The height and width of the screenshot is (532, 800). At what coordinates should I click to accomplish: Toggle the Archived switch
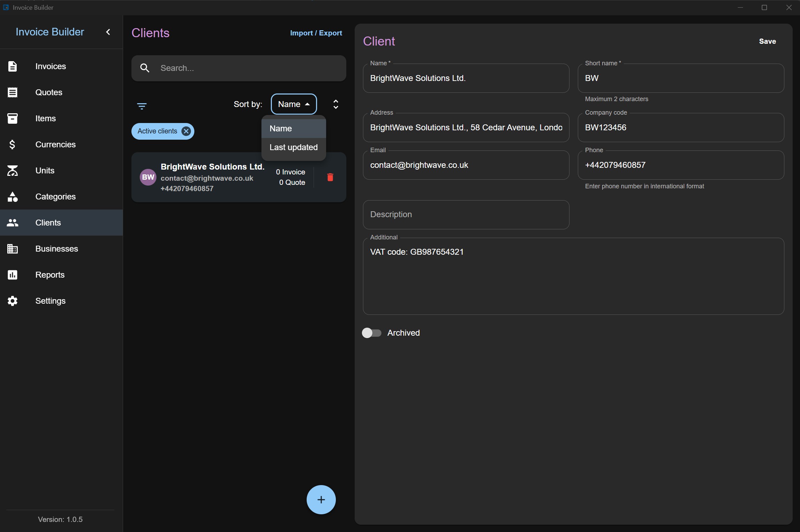372,333
